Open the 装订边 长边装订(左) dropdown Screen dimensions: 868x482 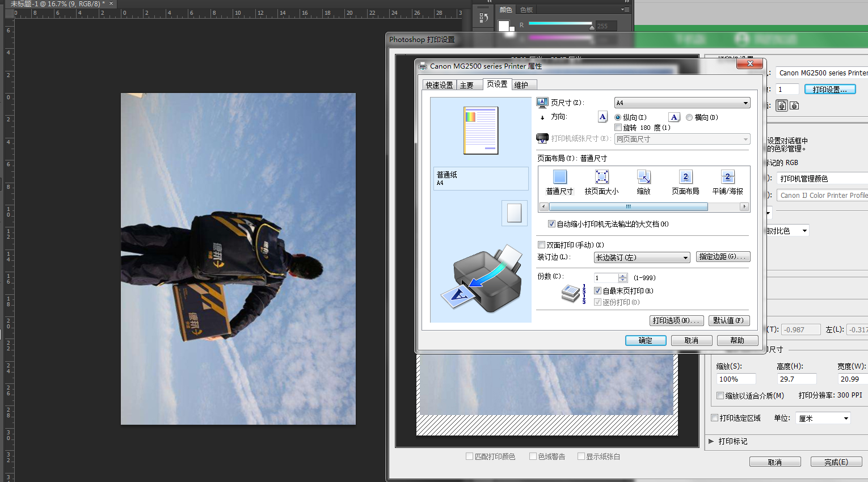[642, 257]
